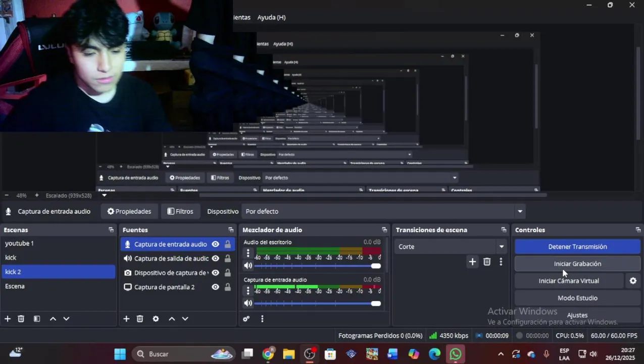Open Propiedades of the selected source

pos(129,211)
